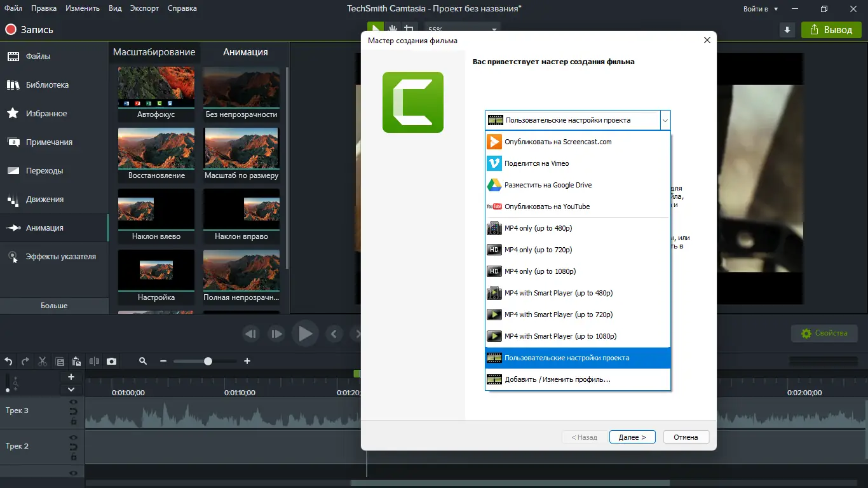This screenshot has width=868, height=488.
Task: Expand the track options chevron below plus
Action: (x=71, y=390)
